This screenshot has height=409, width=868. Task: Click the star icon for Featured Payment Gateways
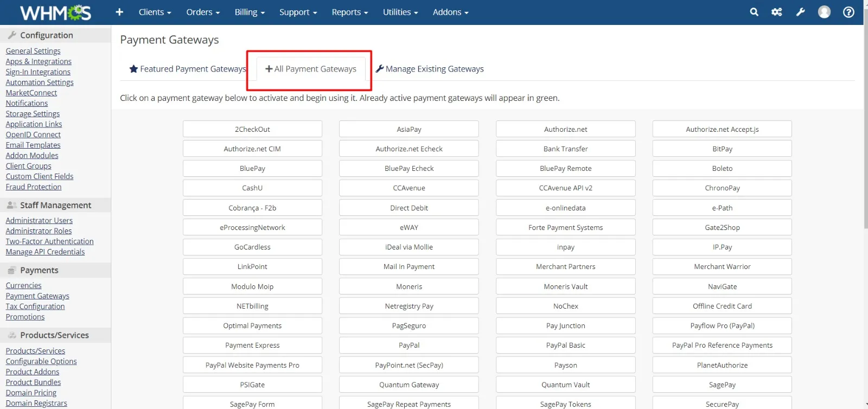[133, 69]
